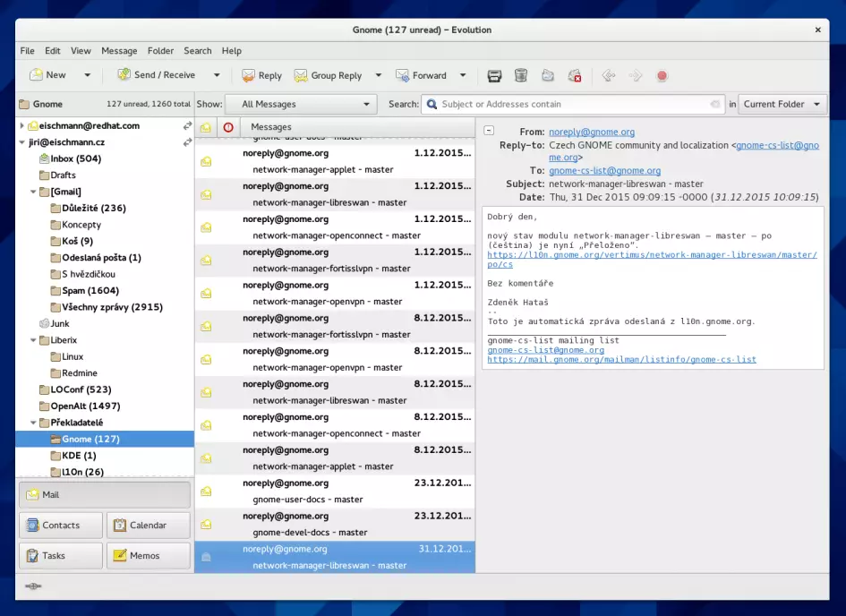Collapse the [Gmail] folder tree

click(32, 190)
